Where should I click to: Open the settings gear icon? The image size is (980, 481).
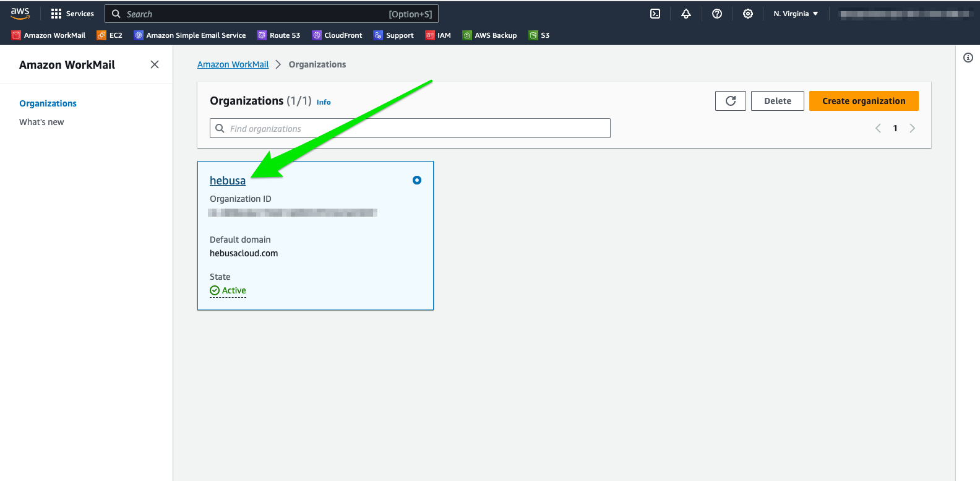pyautogui.click(x=748, y=14)
